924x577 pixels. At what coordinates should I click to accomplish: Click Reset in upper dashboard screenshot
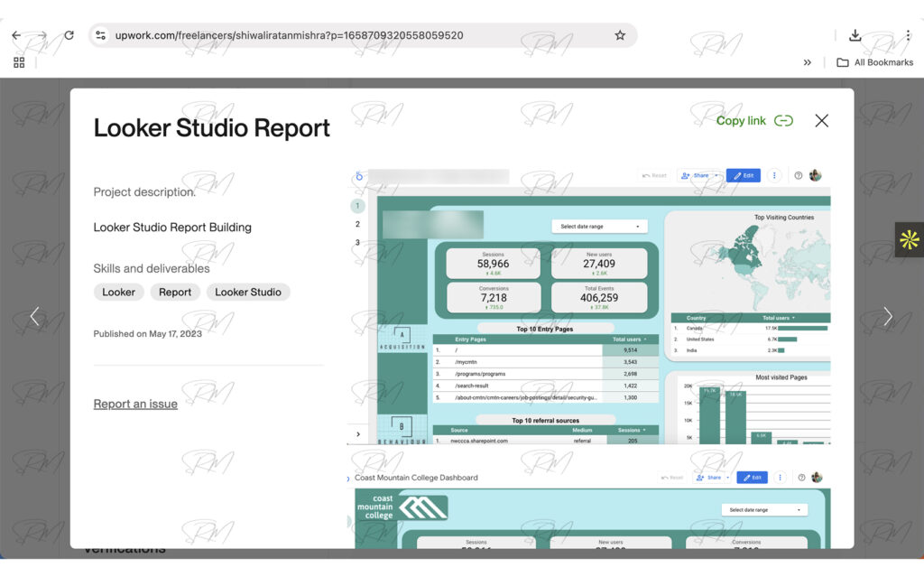pos(654,175)
